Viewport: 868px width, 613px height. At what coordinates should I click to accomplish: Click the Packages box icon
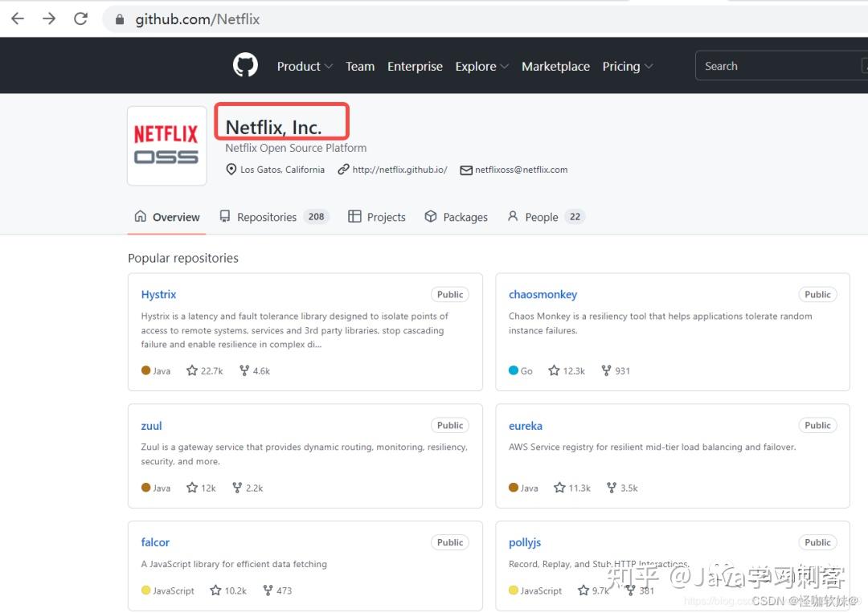[430, 216]
